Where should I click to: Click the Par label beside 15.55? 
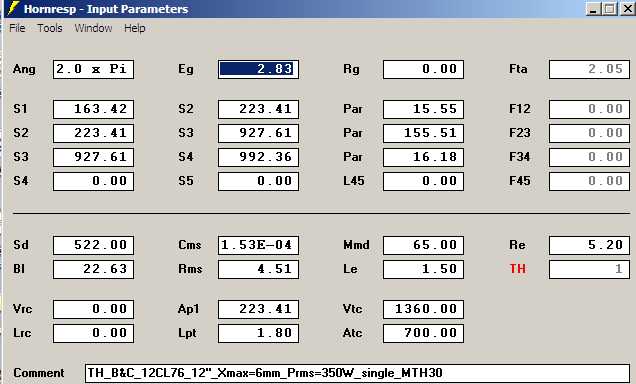point(352,109)
